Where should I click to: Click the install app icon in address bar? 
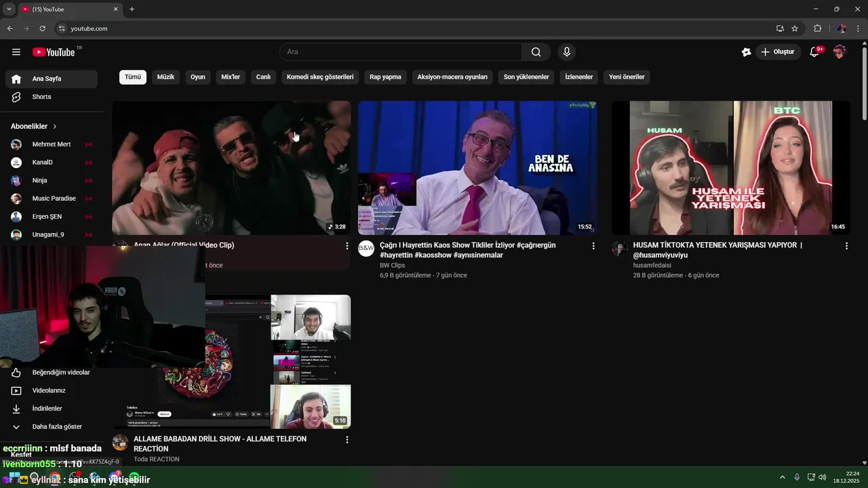(780, 28)
